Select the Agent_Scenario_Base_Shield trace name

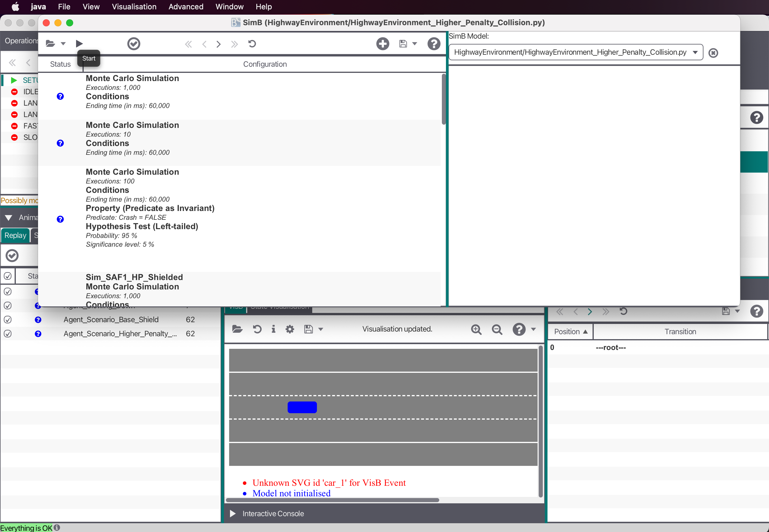[x=111, y=320]
